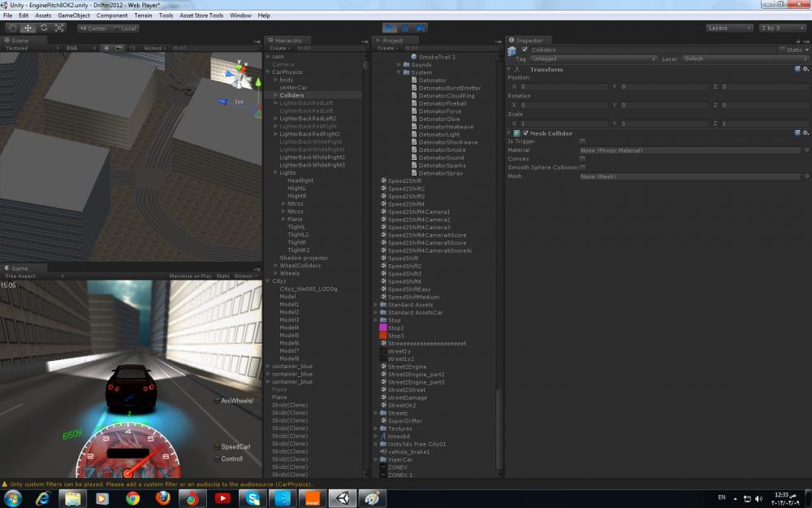812x508 pixels.
Task: Open the Layers dropdown
Action: pos(729,28)
